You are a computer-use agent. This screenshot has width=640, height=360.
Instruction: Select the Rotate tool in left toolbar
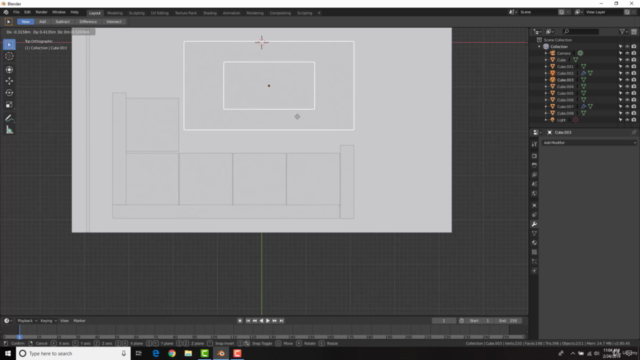[x=9, y=93]
